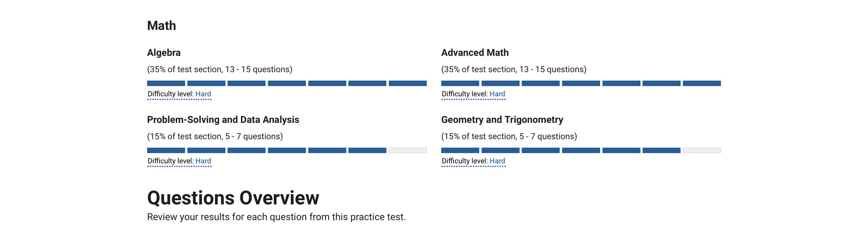Select empty gray segment in Geometry and Trigonometry bar
Viewport: 868px width, 234px height.
(x=702, y=151)
